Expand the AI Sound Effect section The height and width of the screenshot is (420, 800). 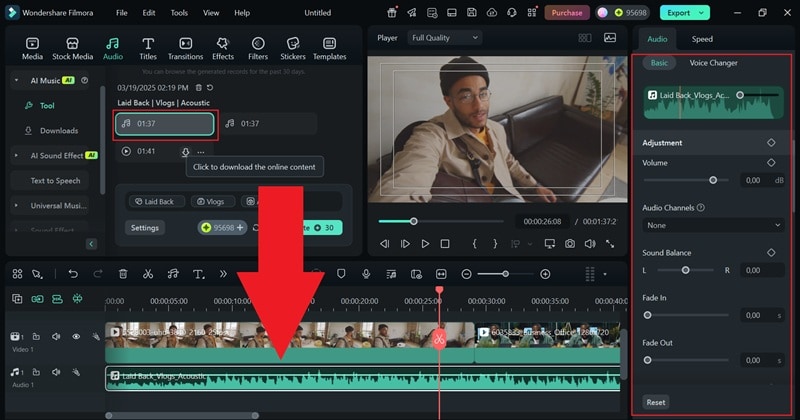[16, 156]
